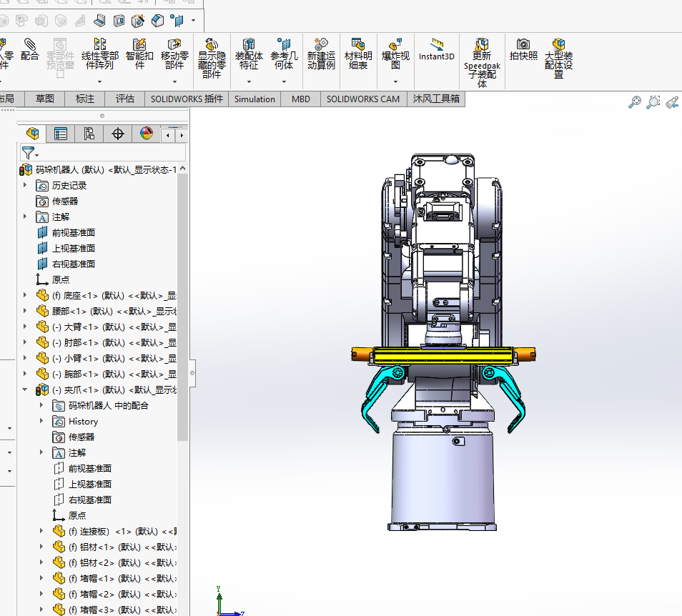Open the DisplayManager color ball tab

coord(146,134)
